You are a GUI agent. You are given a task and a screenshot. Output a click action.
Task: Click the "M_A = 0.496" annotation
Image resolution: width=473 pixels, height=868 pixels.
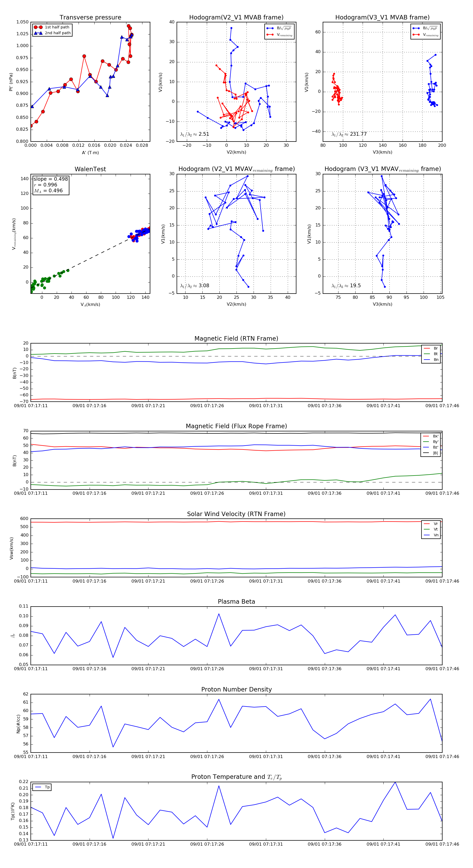pyautogui.click(x=48, y=191)
